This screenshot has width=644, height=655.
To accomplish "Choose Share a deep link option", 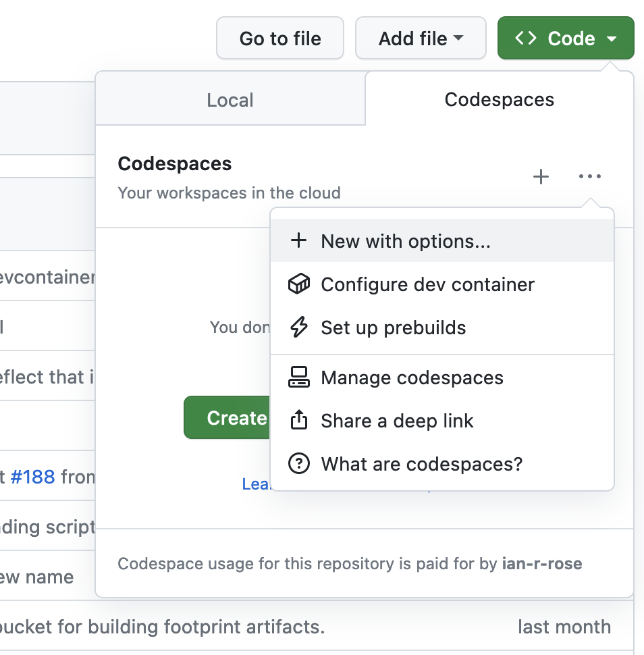I will click(x=442, y=420).
